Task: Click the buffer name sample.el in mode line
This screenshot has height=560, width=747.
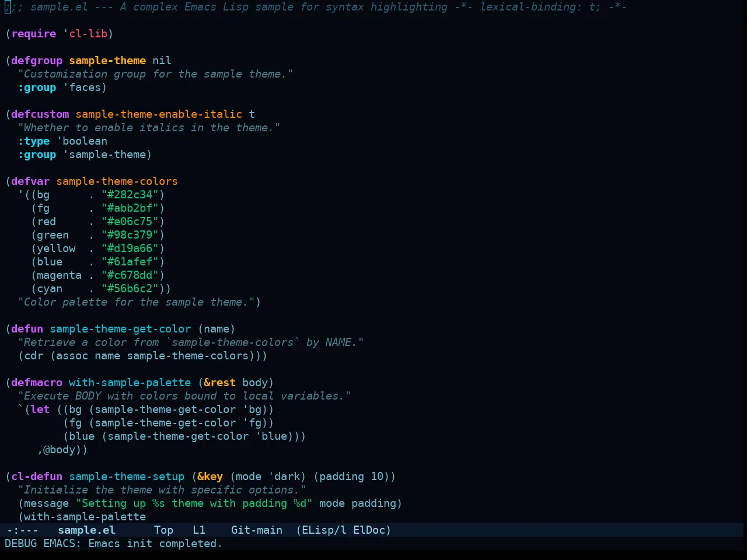Action: click(86, 530)
